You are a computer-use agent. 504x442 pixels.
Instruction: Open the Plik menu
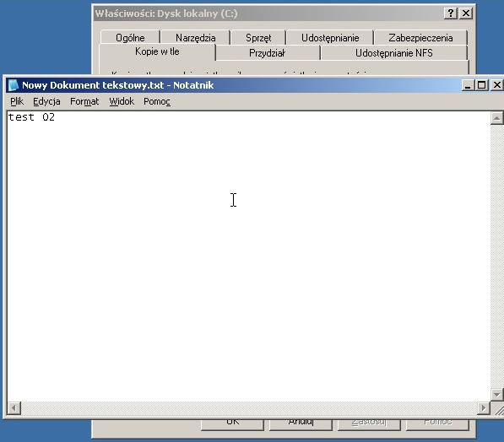17,101
